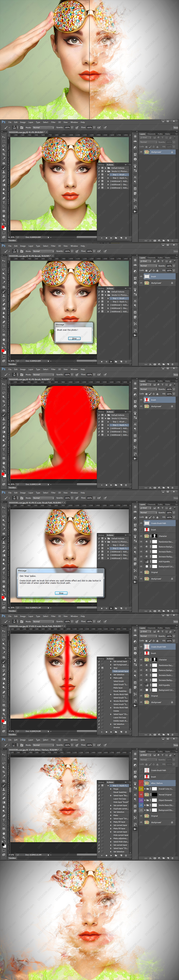Pick Lasso tool in 'Brush over the photo' window

[x=4, y=269]
